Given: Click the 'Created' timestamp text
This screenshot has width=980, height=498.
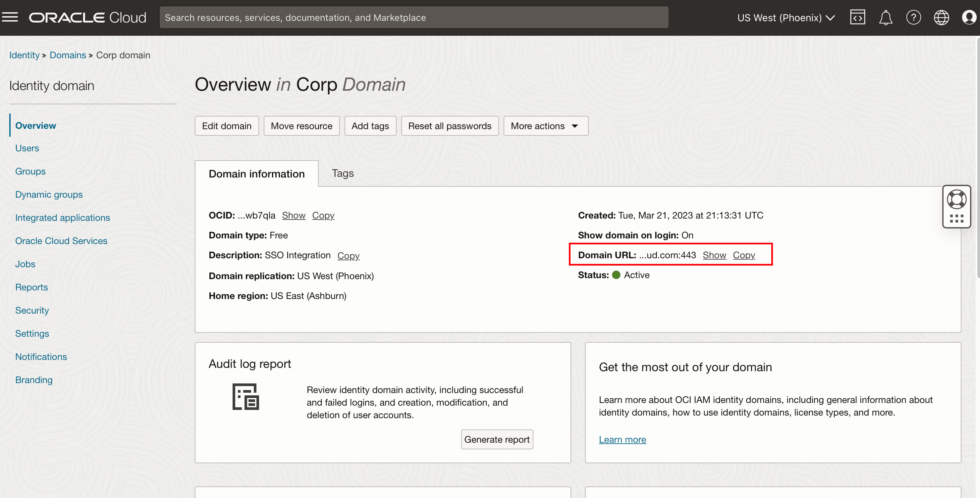Looking at the screenshot, I should (x=671, y=216).
